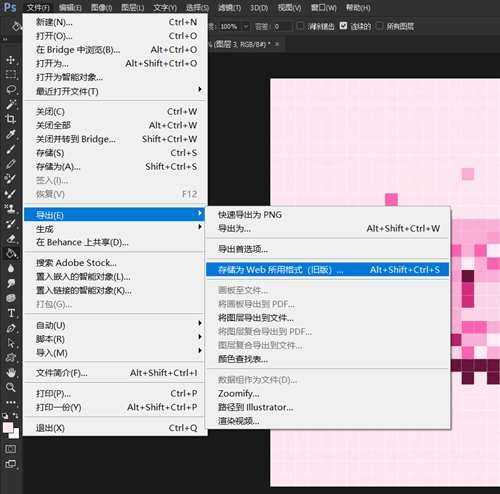
Task: Select the Dodge tool
Action: [11, 283]
